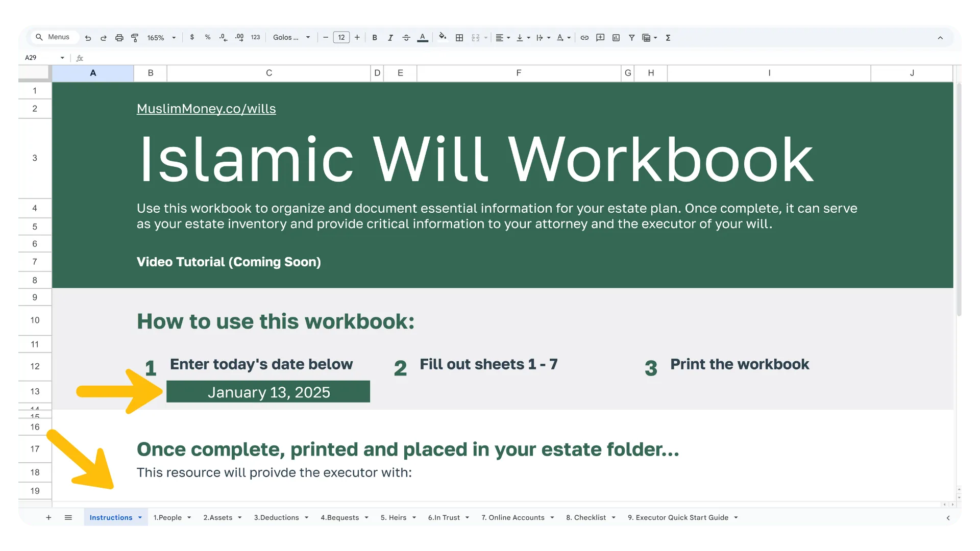
Task: Switch to the 5. Heirs tab
Action: 394,517
